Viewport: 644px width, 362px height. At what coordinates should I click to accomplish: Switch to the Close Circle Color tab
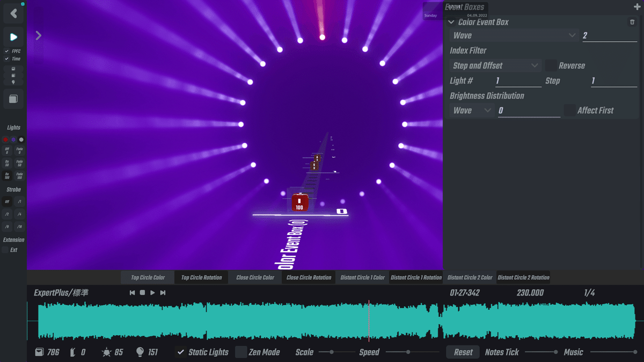(x=255, y=277)
